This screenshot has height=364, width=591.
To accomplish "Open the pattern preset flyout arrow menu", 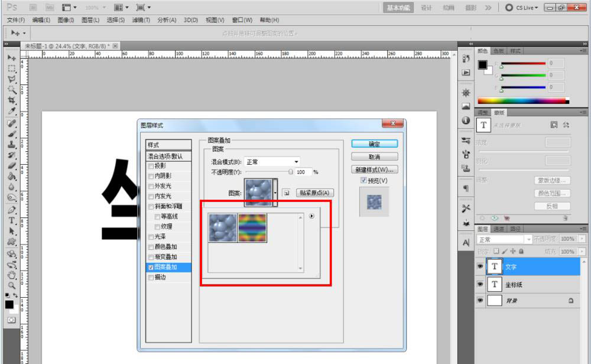I will [311, 216].
